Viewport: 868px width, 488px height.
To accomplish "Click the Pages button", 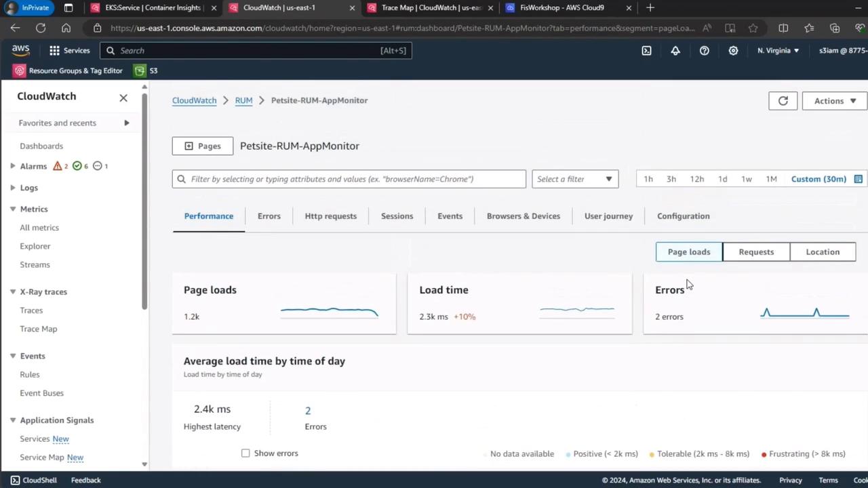I will point(202,146).
